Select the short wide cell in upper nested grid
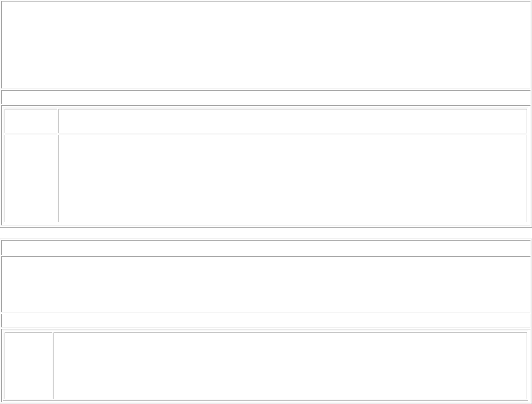 coord(293,121)
